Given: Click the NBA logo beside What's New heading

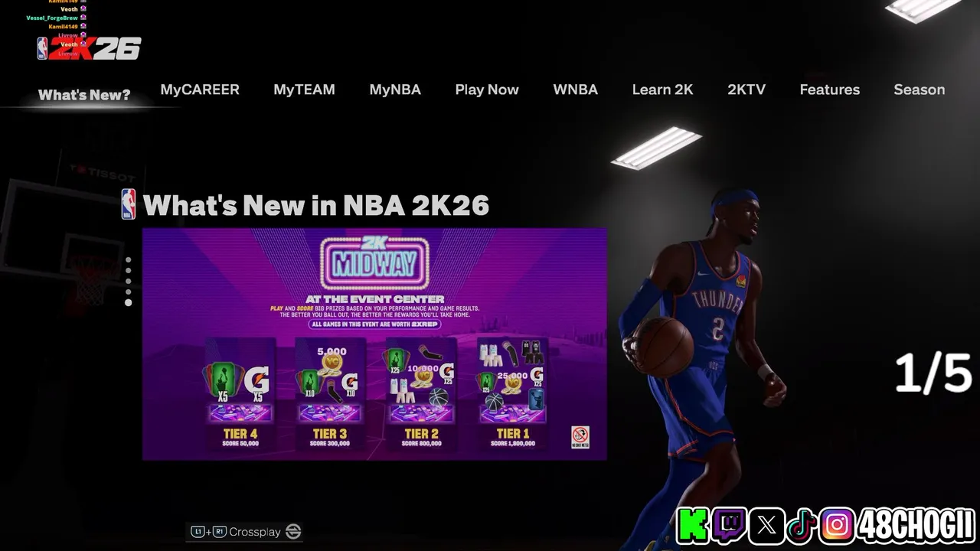Looking at the screenshot, I should point(129,204).
